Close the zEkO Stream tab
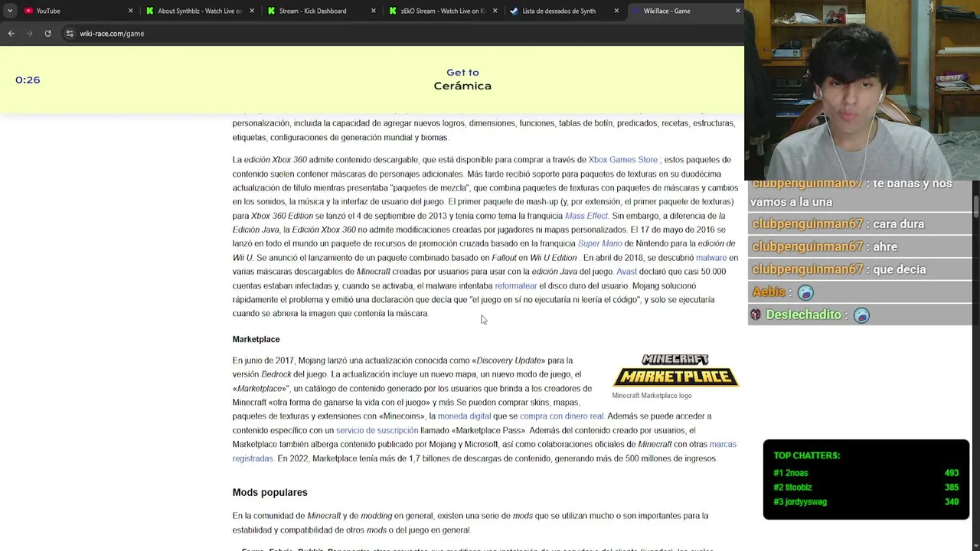Image resolution: width=980 pixels, height=551 pixels. click(x=495, y=11)
